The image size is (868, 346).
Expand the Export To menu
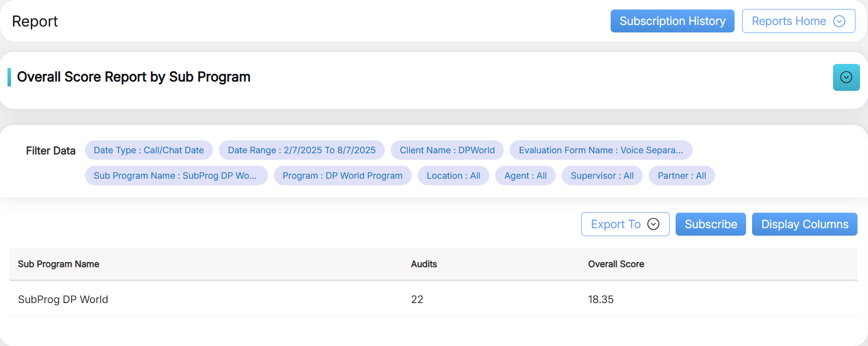[x=625, y=224]
